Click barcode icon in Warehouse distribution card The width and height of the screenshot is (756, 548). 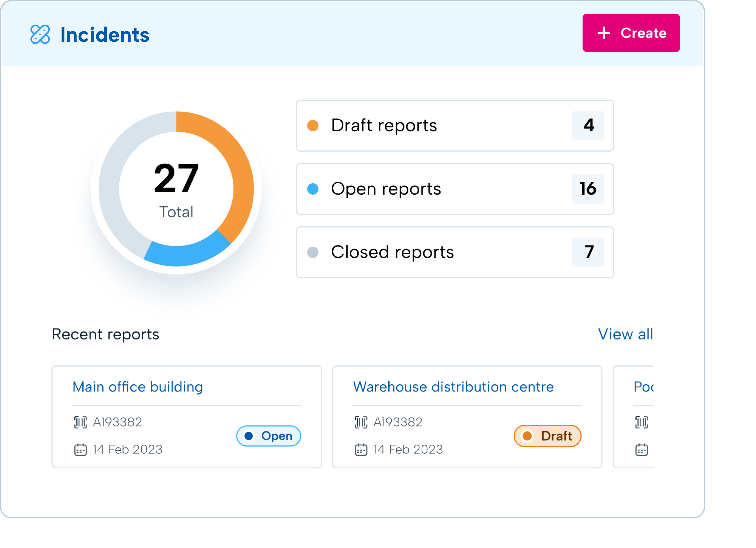(x=361, y=422)
